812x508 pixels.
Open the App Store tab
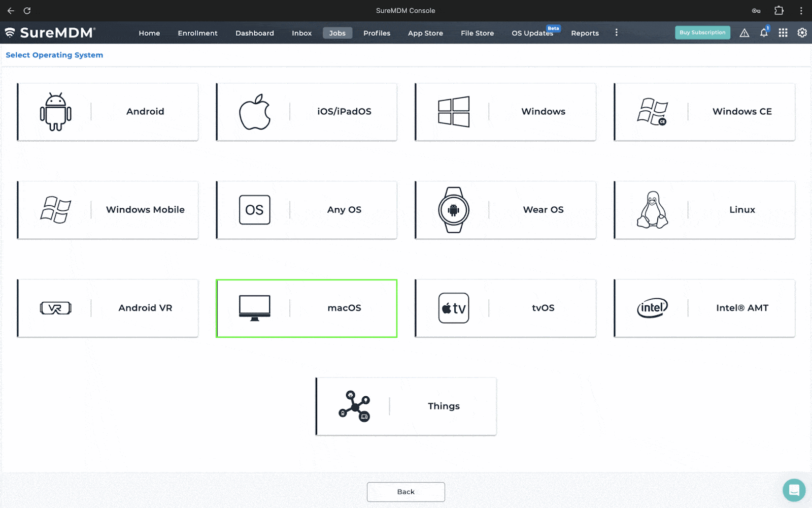pyautogui.click(x=425, y=33)
